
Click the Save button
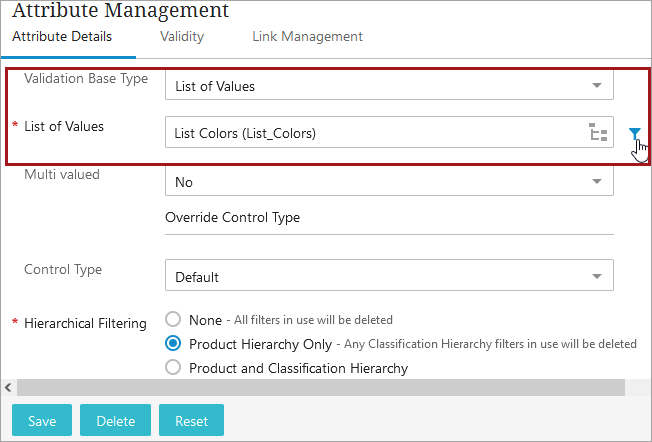coord(42,420)
